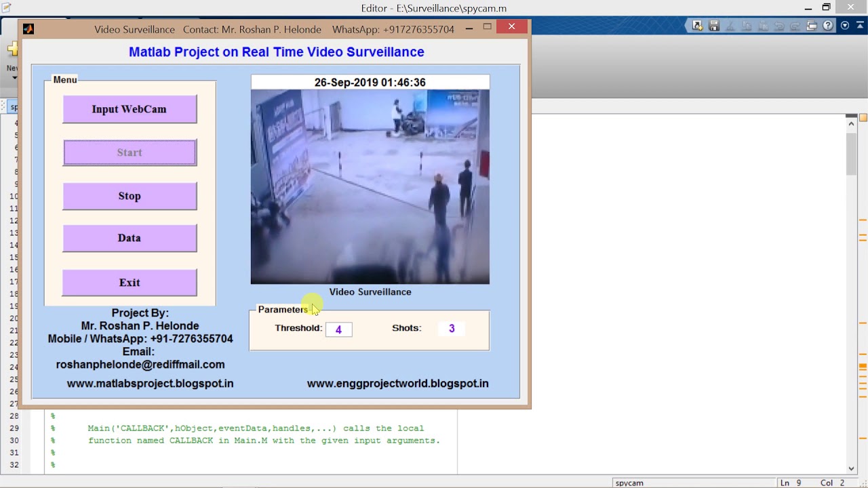This screenshot has width=868, height=488.
Task: Click the Shots value field
Action: tap(452, 329)
